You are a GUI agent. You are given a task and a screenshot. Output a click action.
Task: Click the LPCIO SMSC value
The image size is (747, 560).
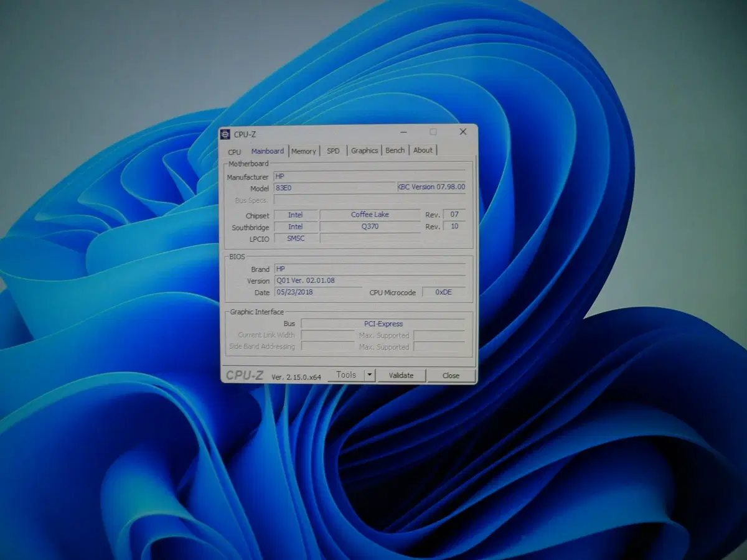(296, 238)
